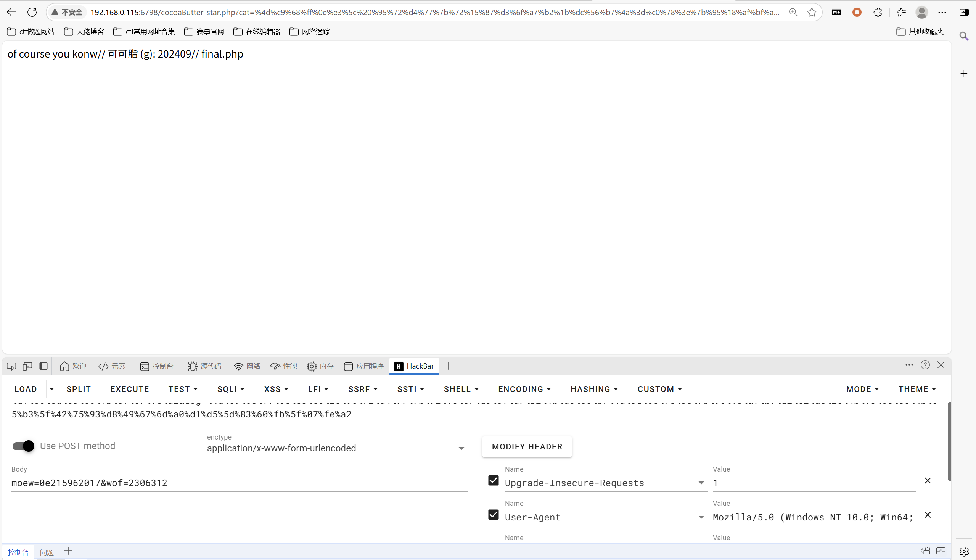Open the SHELL dropdown menu

pos(461,389)
